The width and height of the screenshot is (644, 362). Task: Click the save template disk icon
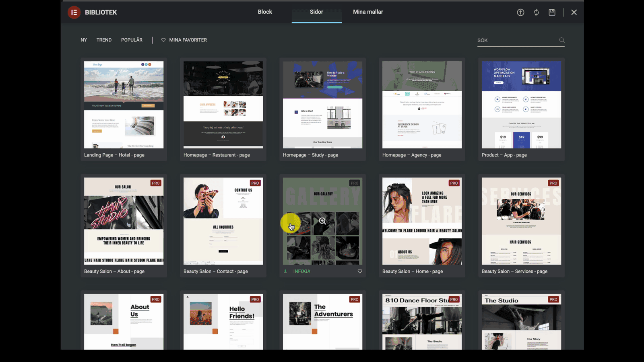click(552, 12)
